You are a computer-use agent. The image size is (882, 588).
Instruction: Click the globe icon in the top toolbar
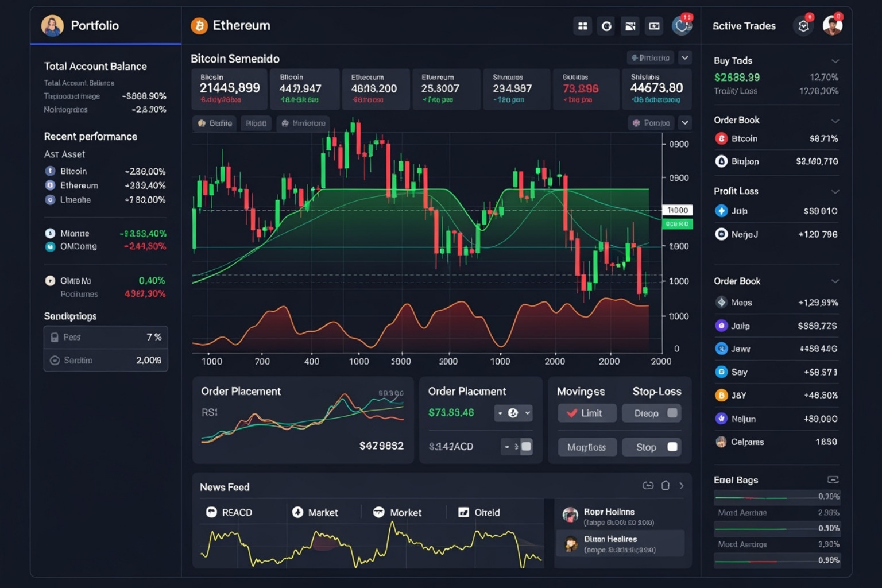(606, 26)
